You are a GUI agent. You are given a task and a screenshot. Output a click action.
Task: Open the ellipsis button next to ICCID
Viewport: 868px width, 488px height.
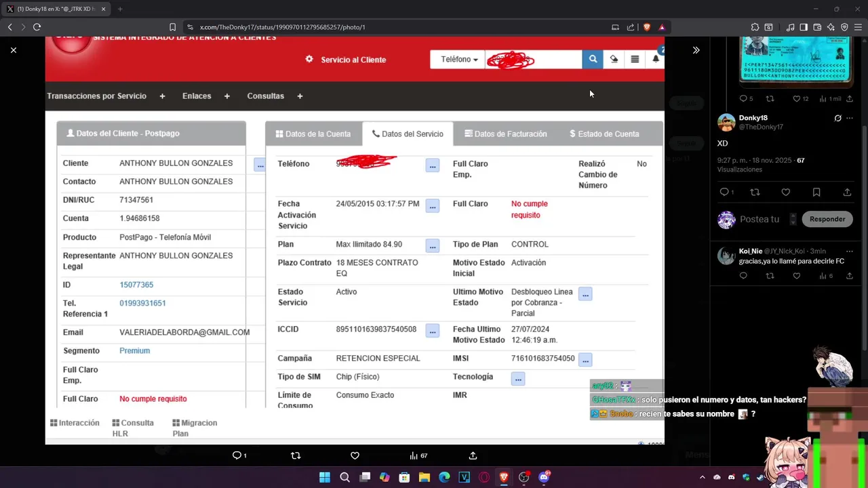(433, 331)
